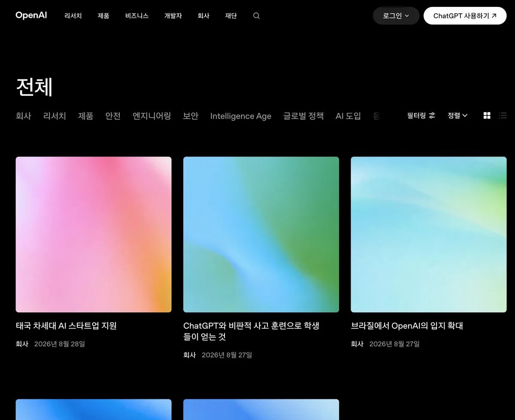Open article about ChatGPT와 비판적 사고 훈련

point(251,331)
